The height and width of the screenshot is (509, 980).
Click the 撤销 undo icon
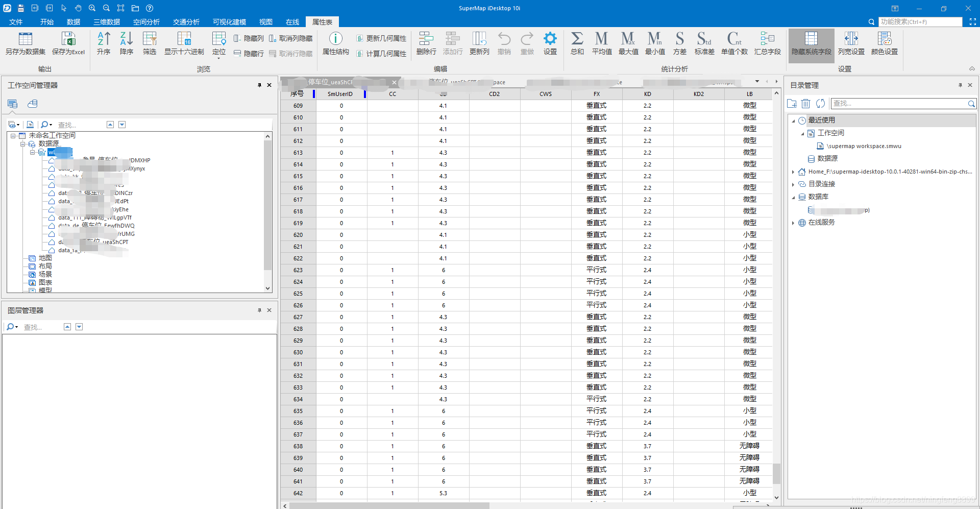(504, 43)
